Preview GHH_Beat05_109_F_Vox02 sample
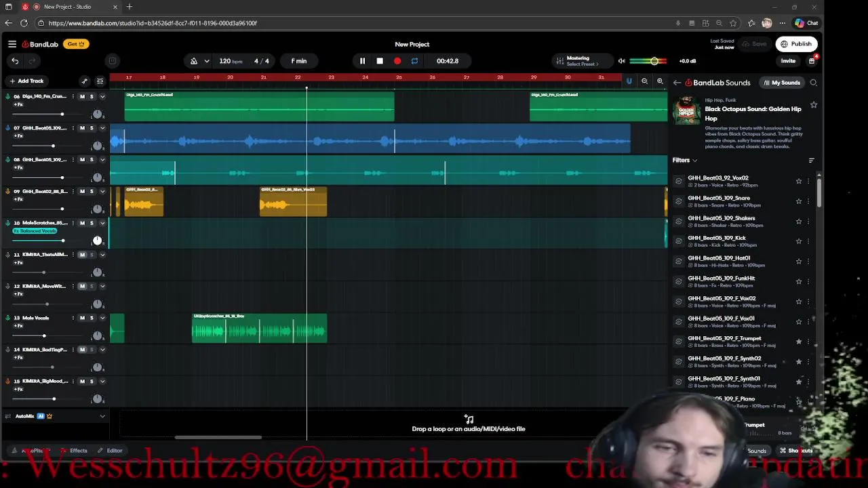 [679, 302]
